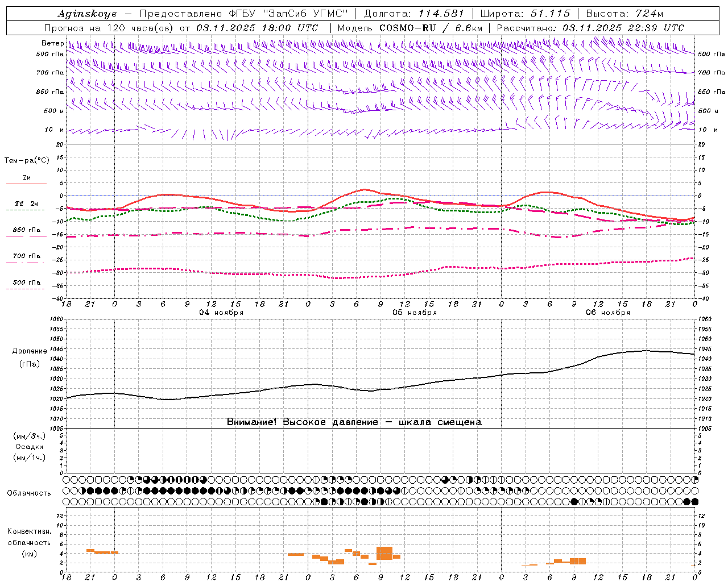Click the (мм/3ч.) precipitation unit label
The image size is (728, 582).
[x=29, y=436]
